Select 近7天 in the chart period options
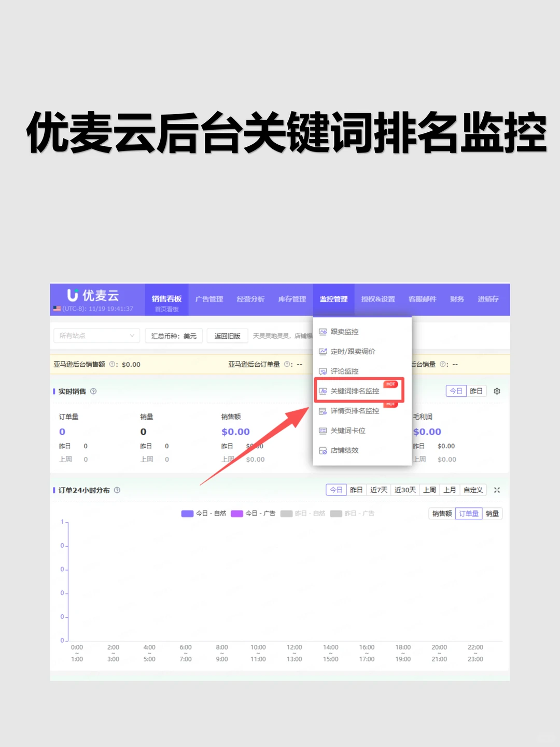This screenshot has height=747, width=560. [x=379, y=489]
